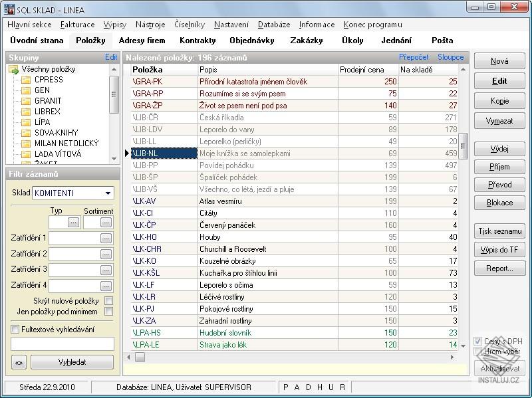
Task: Switch to the Adresy firem tab
Action: pos(142,41)
